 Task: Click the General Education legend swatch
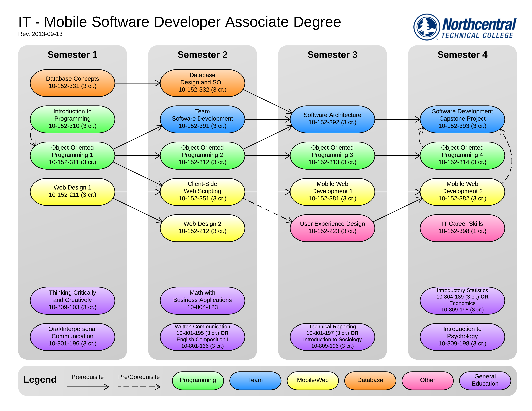pyautogui.click(x=485, y=380)
